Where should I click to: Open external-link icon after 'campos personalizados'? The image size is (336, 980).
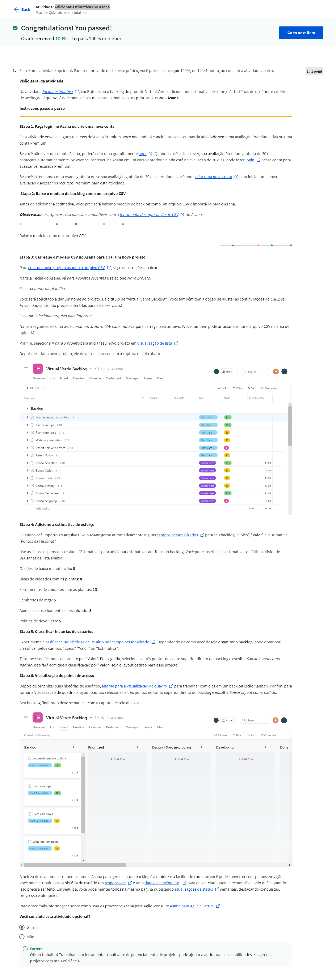point(202,535)
